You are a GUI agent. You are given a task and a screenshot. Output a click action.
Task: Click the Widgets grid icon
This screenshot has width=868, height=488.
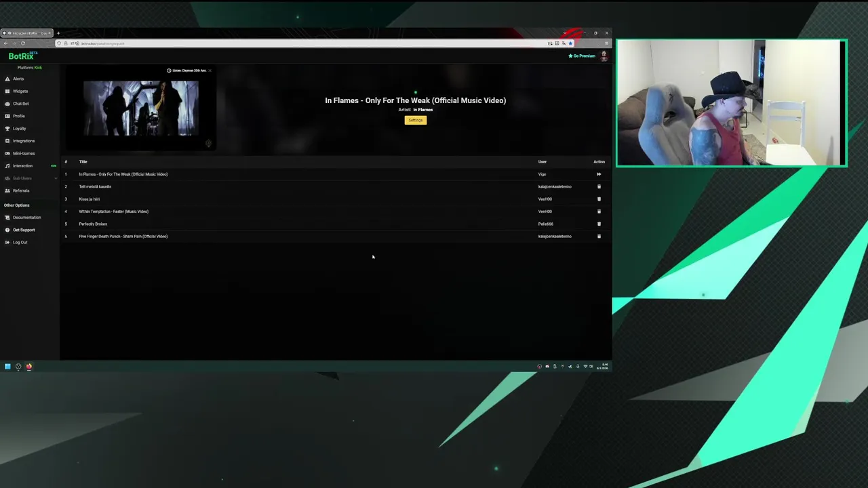click(7, 91)
